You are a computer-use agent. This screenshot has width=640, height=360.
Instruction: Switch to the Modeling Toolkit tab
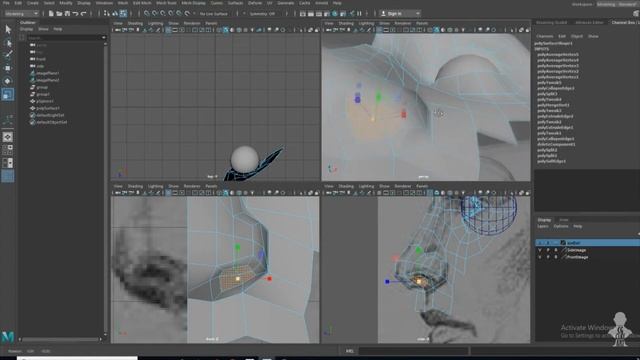[551, 22]
